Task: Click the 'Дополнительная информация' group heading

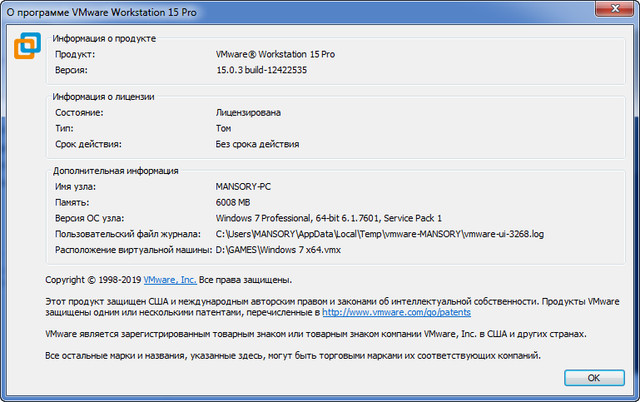Action: 116,171
